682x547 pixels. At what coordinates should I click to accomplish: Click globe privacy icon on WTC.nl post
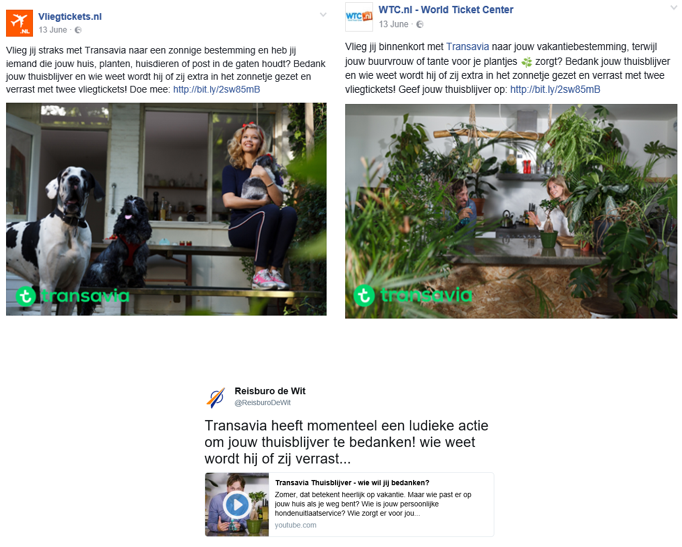click(x=420, y=24)
